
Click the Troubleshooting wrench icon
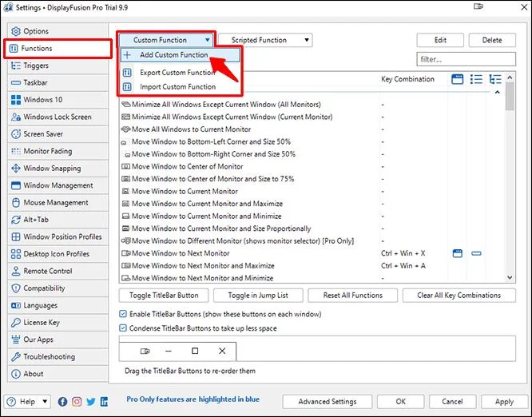[16, 356]
